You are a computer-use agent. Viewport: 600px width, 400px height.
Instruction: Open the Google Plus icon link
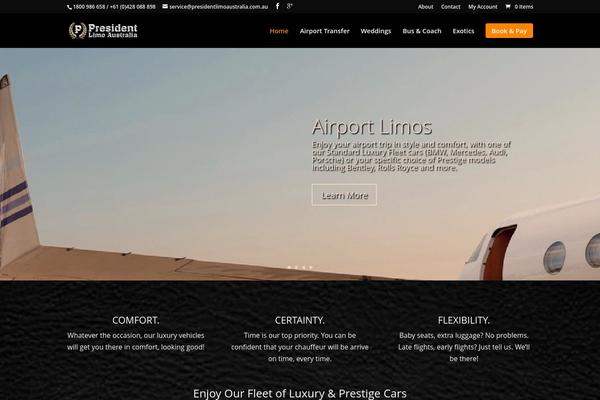point(290,6)
